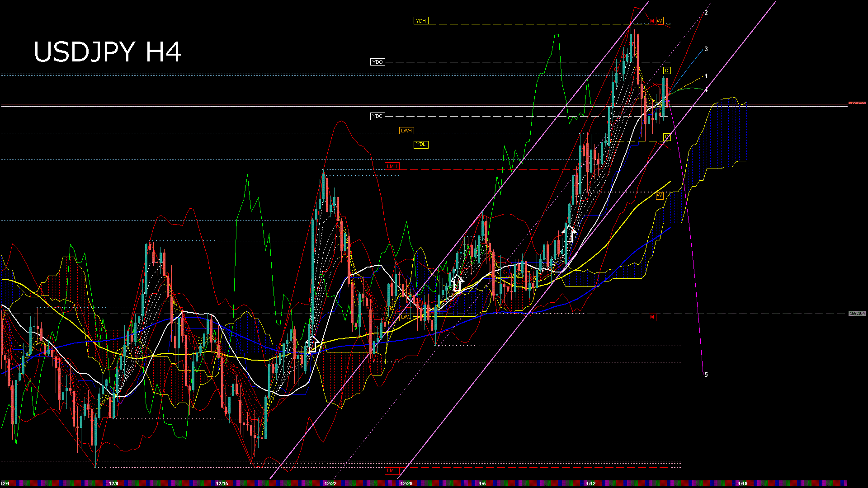The image size is (868, 488).
Task: Click the red M monthly marker at chart top
Action: coord(651,20)
